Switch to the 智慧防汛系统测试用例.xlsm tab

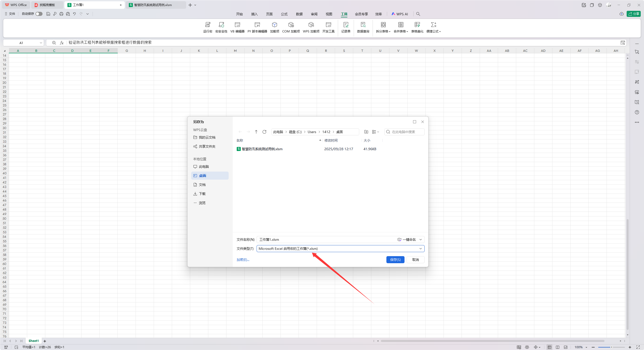click(153, 5)
